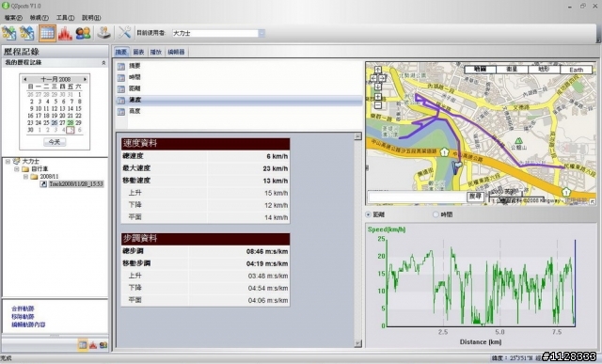Select the 時間 radio button for chart axis
Image resolution: width=602 pixels, height=364 pixels.
pyautogui.click(x=436, y=214)
